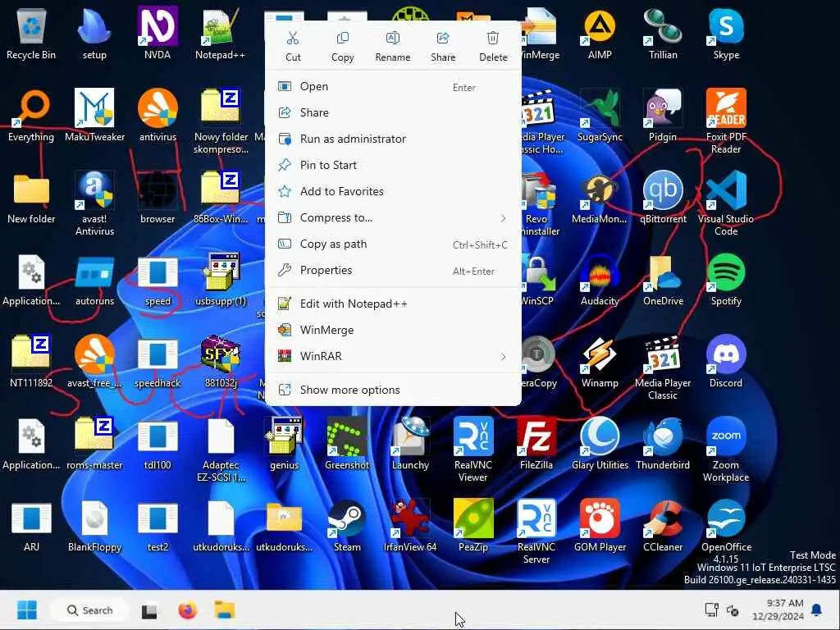Click the notification bell in tray
This screenshot has width=840, height=630.
[x=816, y=609]
